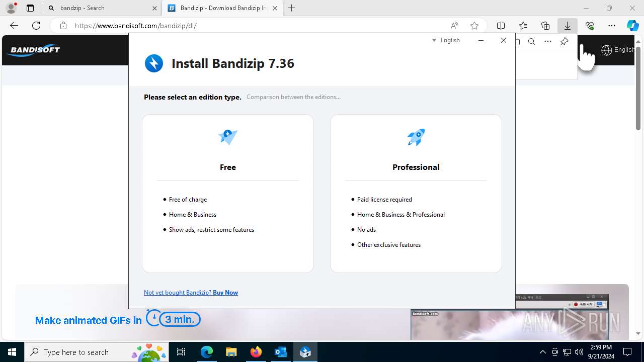Viewport: 644px width, 362px height.
Task: Open the Favorites list
Action: point(523,26)
